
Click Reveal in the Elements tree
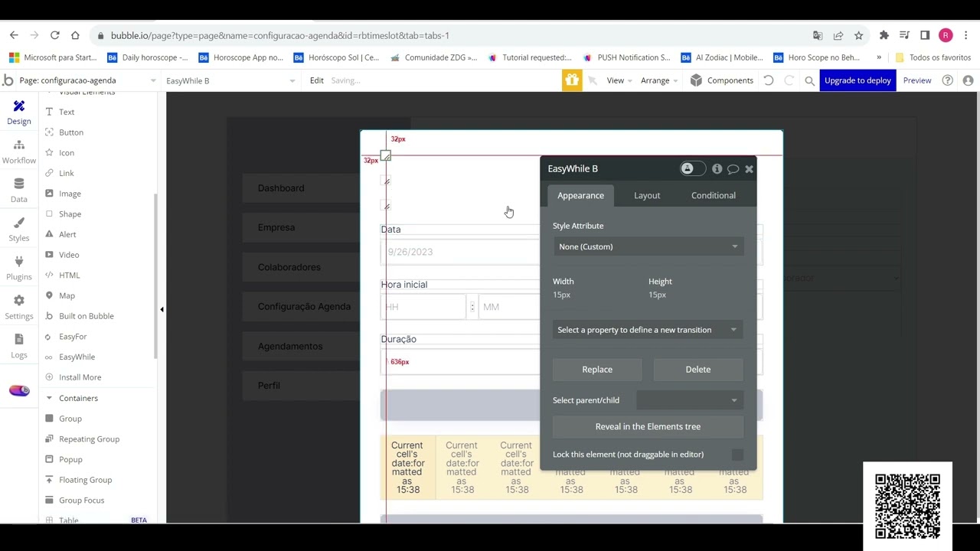click(648, 426)
